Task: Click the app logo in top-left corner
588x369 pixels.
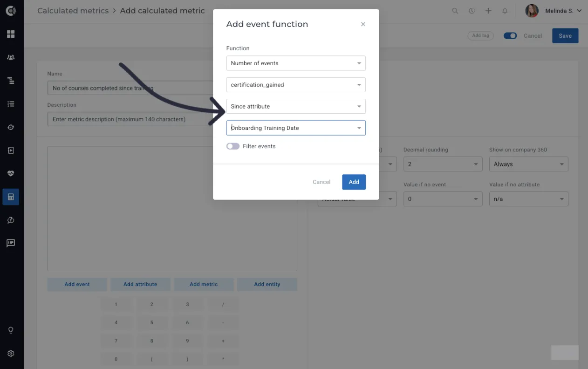Action: coord(11,11)
